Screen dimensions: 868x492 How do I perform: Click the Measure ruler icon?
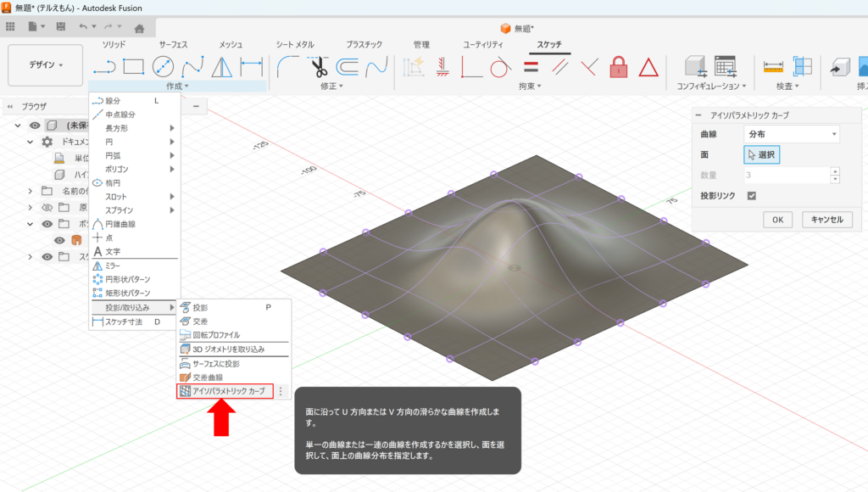point(772,66)
